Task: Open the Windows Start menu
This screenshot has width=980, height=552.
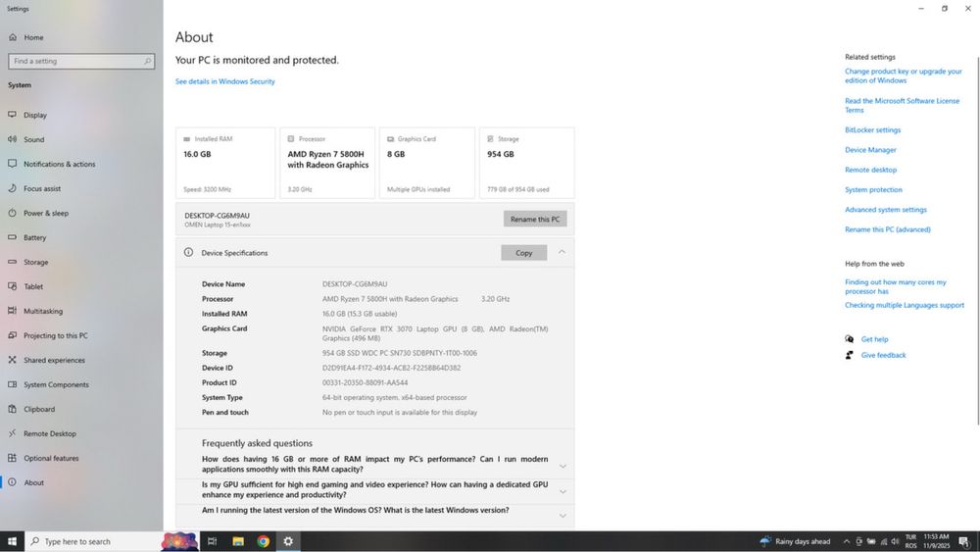Action: click(12, 541)
